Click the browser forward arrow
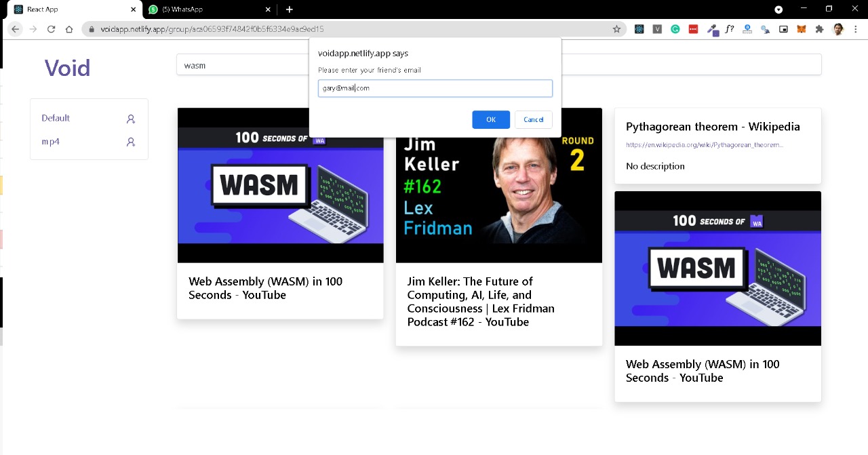Screen dimensions: 868x455 [33, 29]
